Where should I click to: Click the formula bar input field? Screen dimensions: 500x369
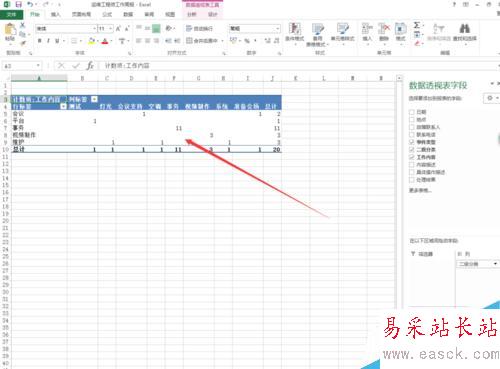click(x=298, y=66)
